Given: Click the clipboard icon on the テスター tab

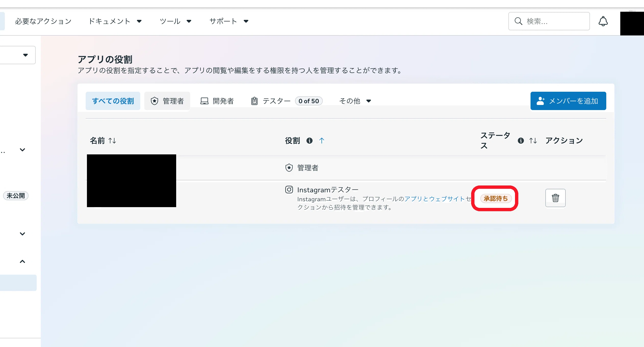Looking at the screenshot, I should (254, 101).
